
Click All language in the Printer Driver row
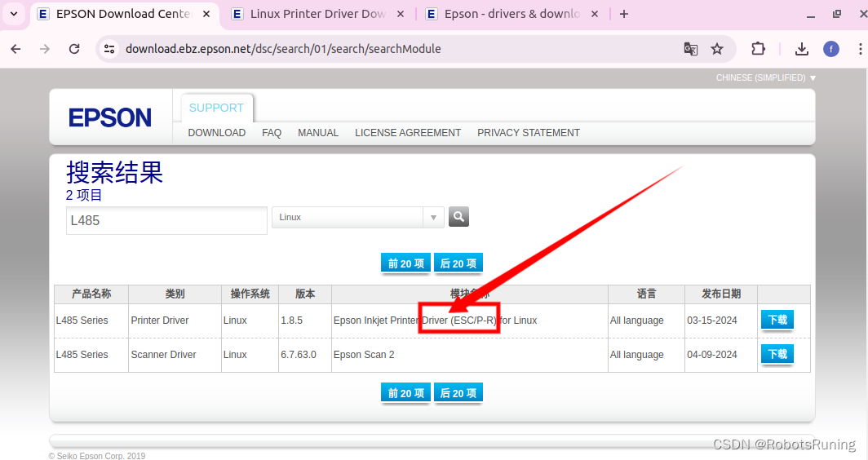[x=636, y=320]
